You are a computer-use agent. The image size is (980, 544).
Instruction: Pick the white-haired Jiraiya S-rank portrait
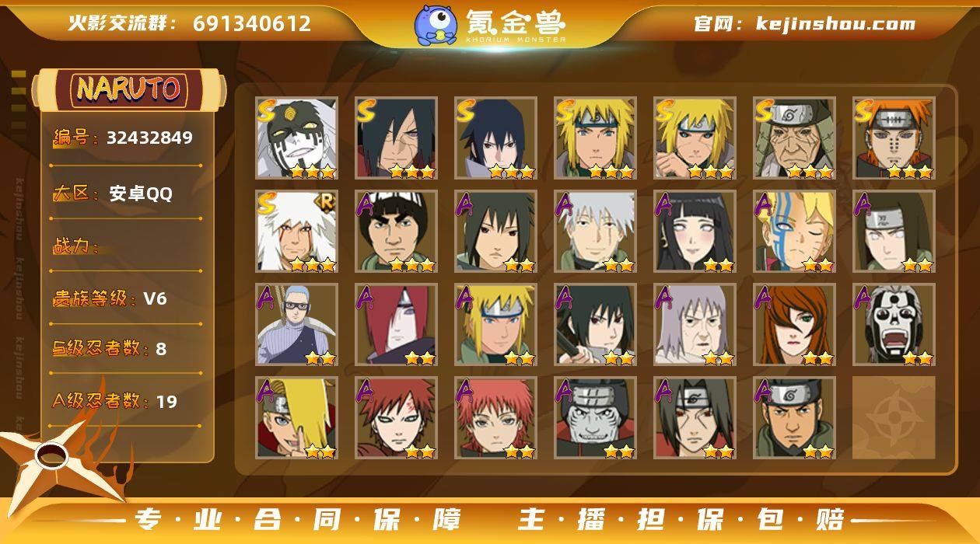tap(297, 232)
